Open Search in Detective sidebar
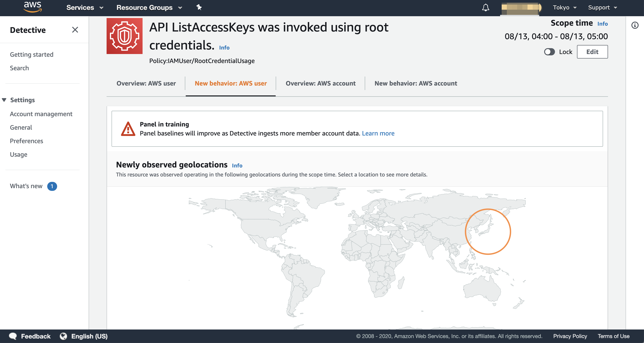This screenshot has height=343, width=644. click(19, 68)
